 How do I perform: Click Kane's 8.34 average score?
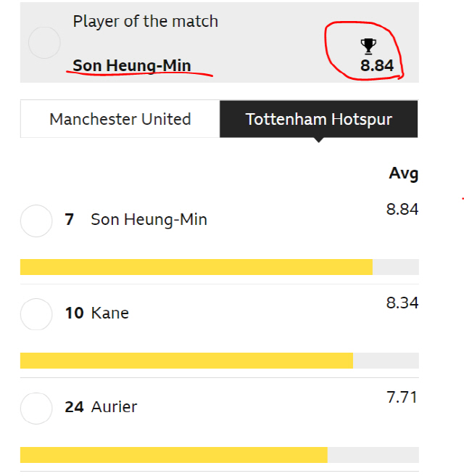coord(402,303)
